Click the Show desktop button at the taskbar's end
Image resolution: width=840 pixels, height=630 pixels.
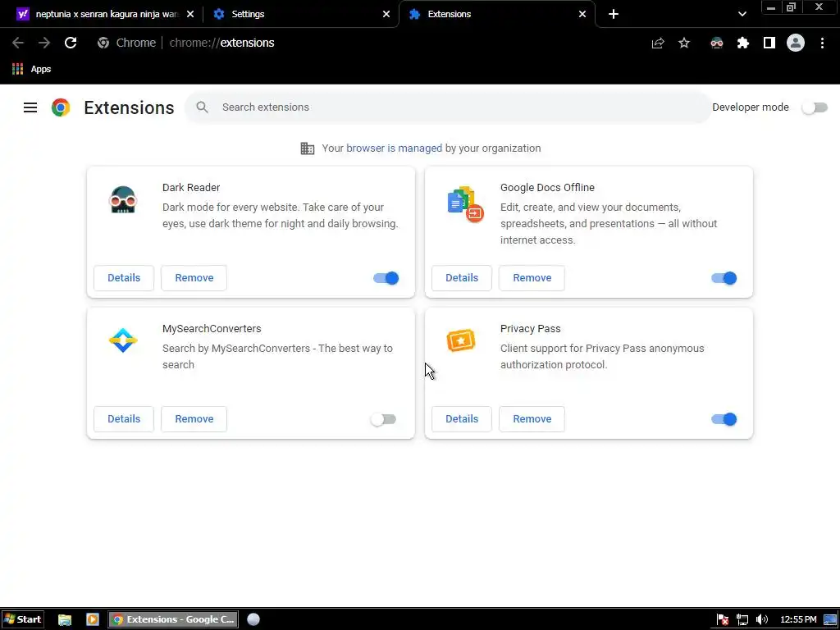(x=830, y=620)
